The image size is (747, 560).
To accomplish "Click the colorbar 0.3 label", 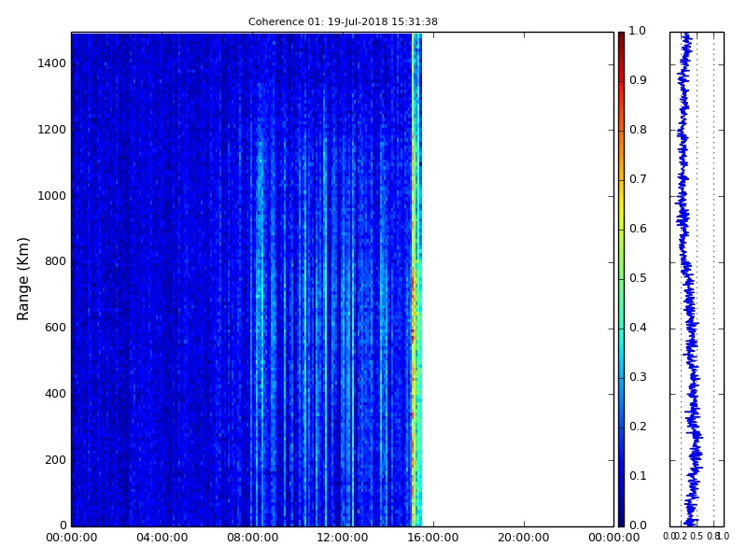I will (x=638, y=377).
